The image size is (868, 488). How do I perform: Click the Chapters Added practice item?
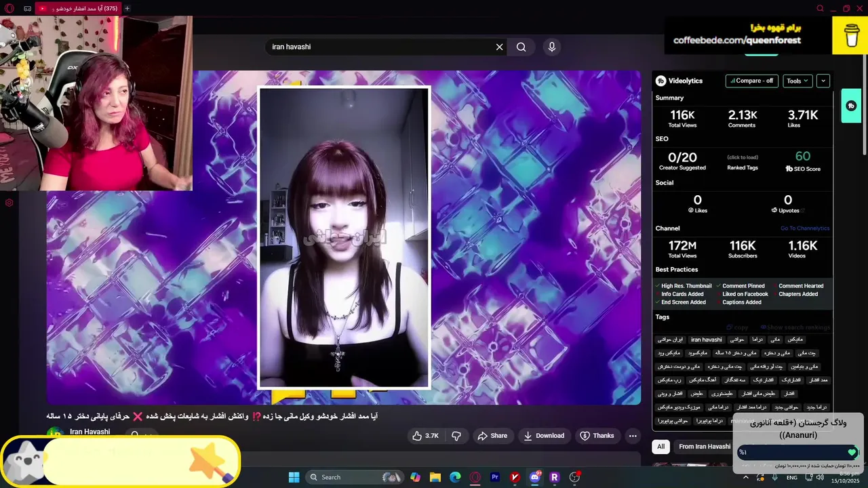click(796, 294)
